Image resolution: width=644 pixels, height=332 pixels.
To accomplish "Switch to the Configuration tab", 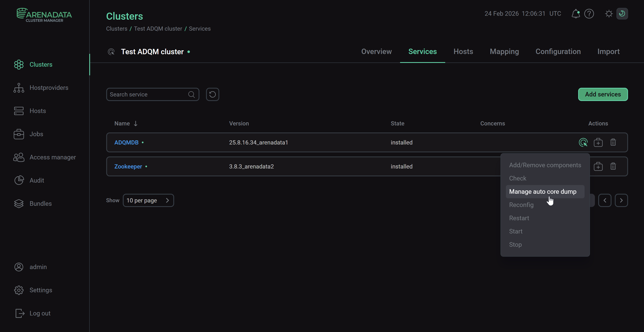I will (x=558, y=52).
